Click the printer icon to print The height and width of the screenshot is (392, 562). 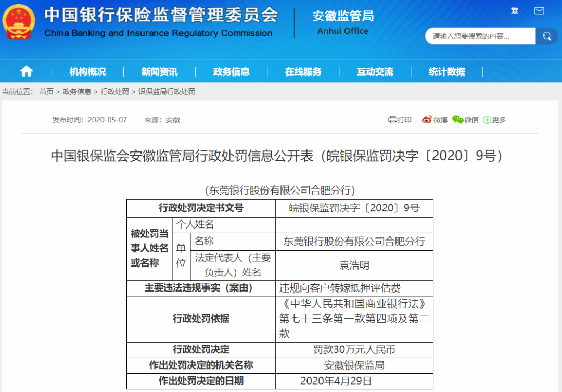point(392,120)
